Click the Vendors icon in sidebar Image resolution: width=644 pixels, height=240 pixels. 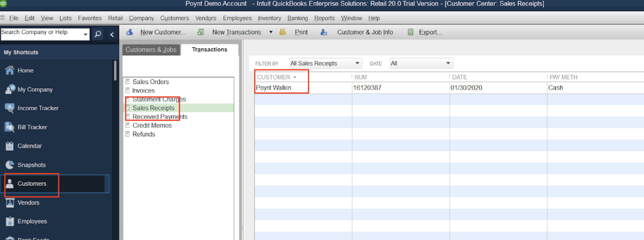click(x=10, y=203)
